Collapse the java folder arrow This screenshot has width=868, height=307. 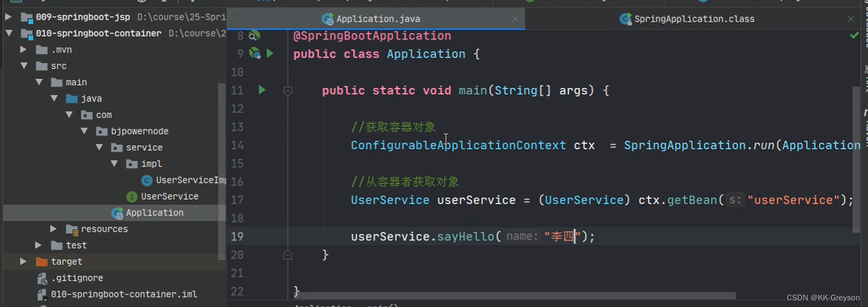click(54, 98)
